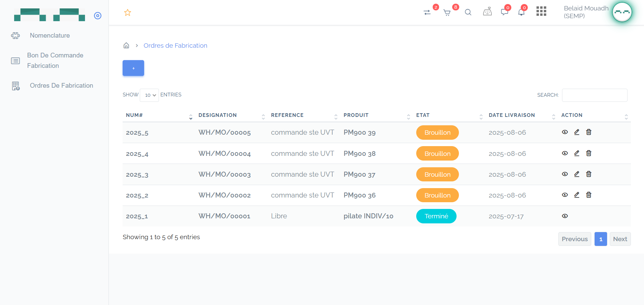Click product PM900 38 cell
Image resolution: width=644 pixels, height=305 pixels.
tap(359, 154)
